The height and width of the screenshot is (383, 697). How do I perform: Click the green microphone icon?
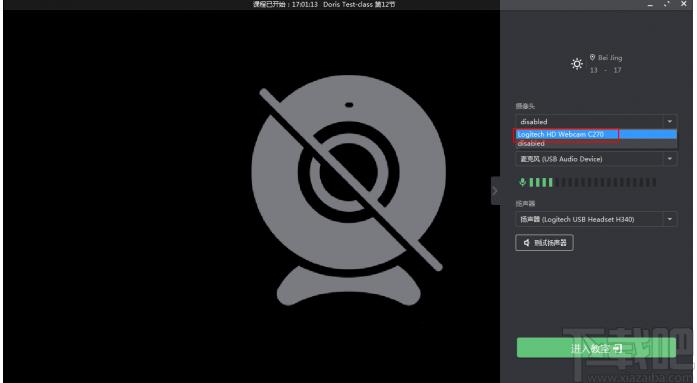point(522,182)
